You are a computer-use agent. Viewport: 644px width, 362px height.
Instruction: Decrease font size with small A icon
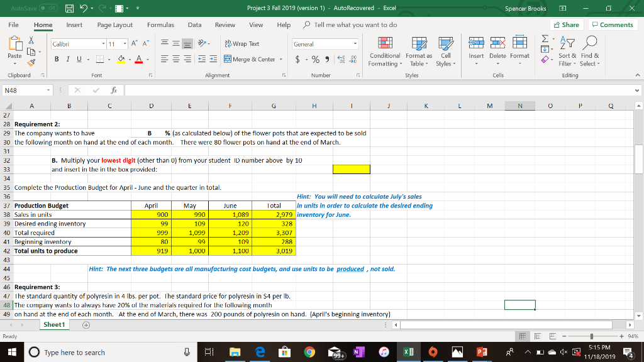click(145, 43)
